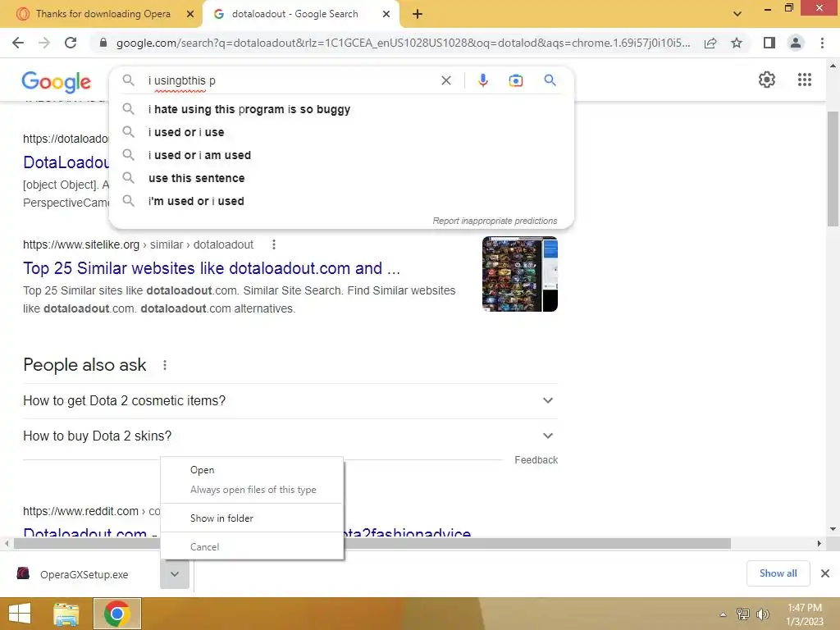
Task: Bookmark this page with the star icon
Action: 737,43
